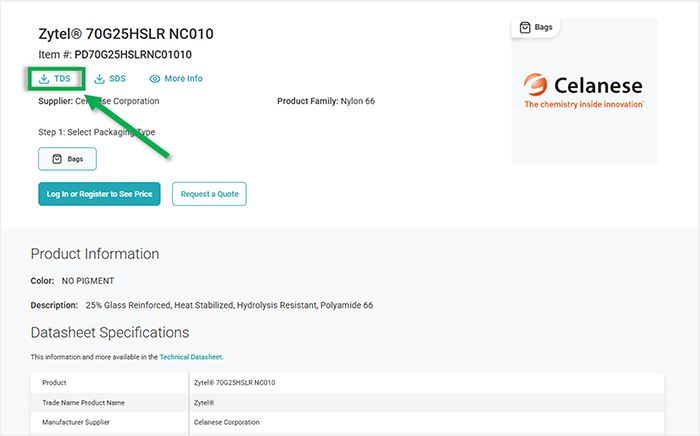700x436 pixels.
Task: Click the eye icon beside More Info
Action: 154,79
